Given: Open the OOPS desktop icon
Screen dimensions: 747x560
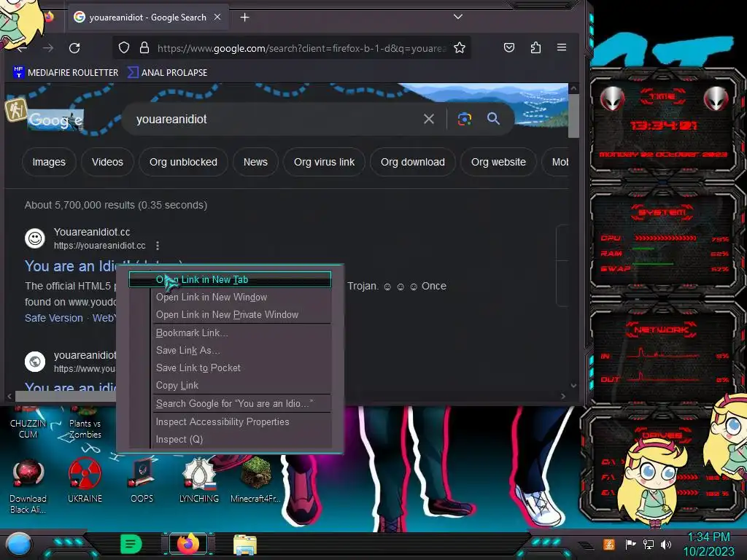Looking at the screenshot, I should coord(142,481).
